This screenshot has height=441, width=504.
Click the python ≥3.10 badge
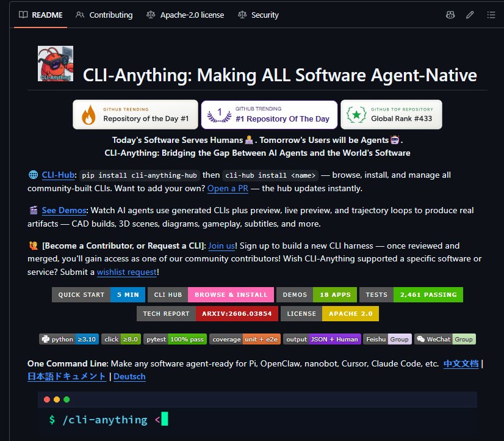pyautogui.click(x=69, y=339)
